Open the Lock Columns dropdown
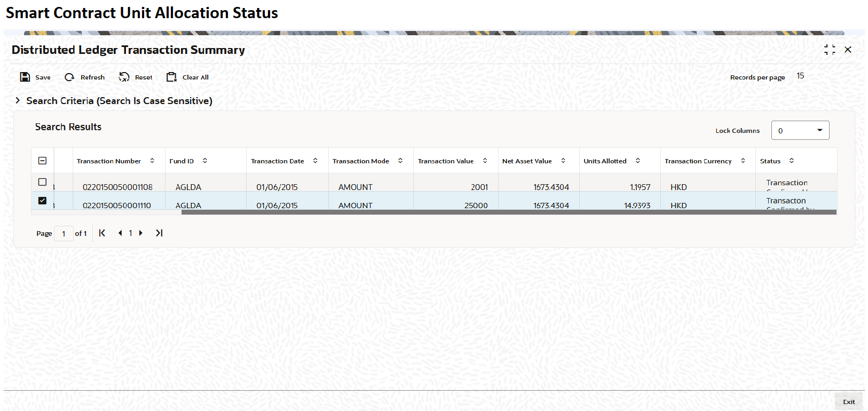 pos(800,130)
